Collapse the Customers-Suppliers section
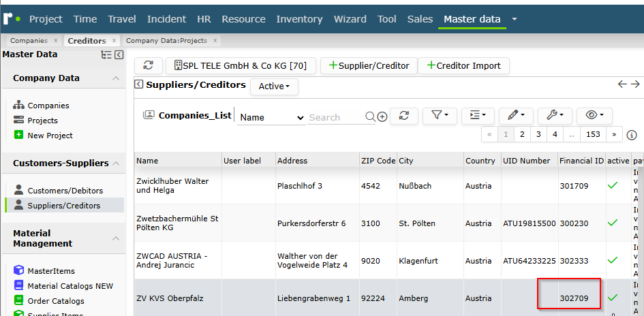Image resolution: width=644 pixels, height=316 pixels. point(117,163)
